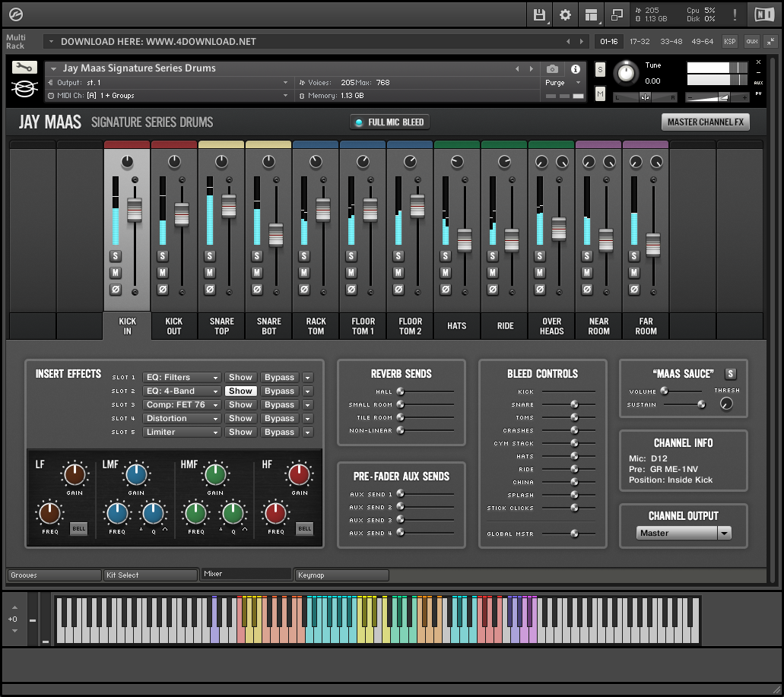784x697 pixels.
Task: Switch to the Grooves tab
Action: click(54, 575)
